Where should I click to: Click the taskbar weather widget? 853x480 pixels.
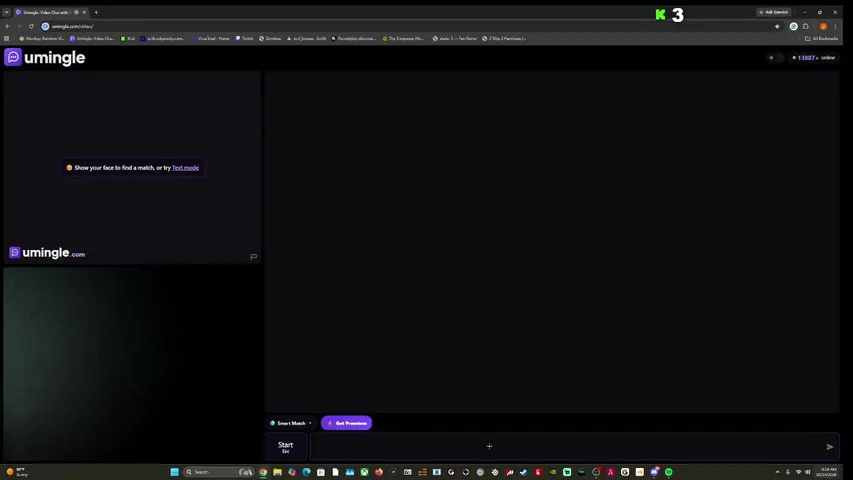17,472
